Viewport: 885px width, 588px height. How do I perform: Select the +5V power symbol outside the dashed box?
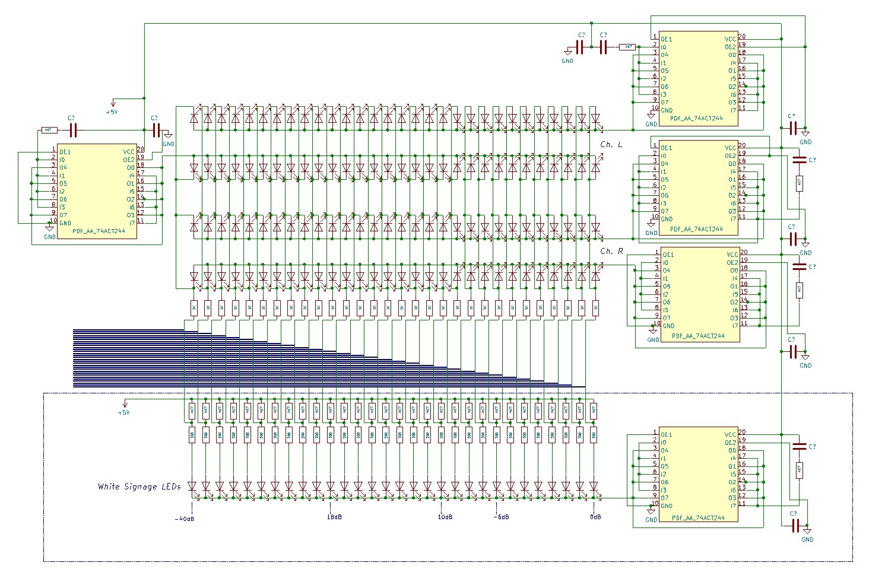(112, 107)
